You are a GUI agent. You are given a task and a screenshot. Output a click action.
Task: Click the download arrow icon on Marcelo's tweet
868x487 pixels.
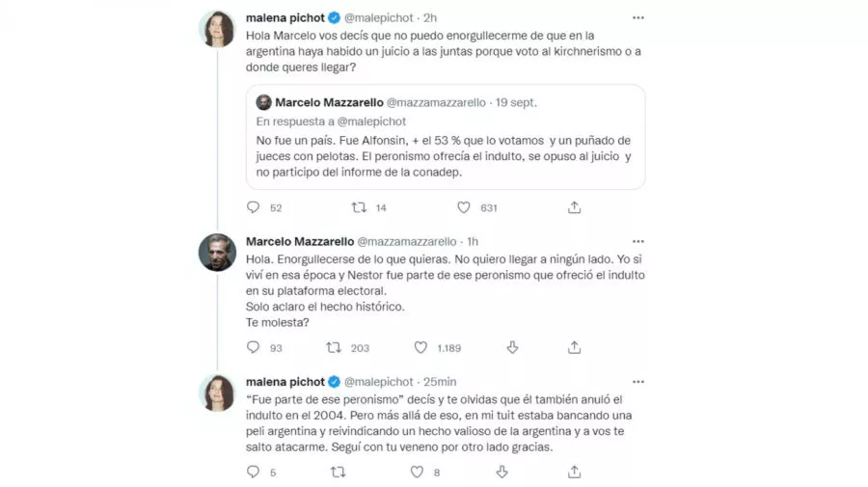pos(513,347)
